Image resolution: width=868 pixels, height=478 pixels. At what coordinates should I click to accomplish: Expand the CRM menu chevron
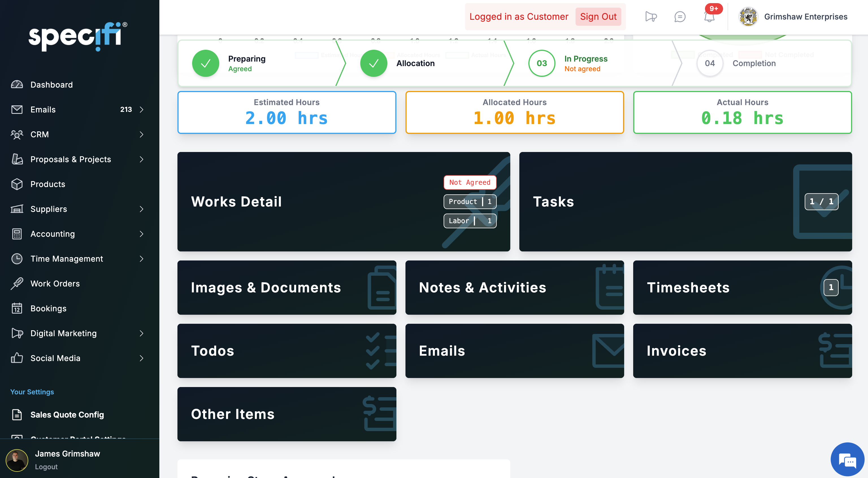pos(142,134)
